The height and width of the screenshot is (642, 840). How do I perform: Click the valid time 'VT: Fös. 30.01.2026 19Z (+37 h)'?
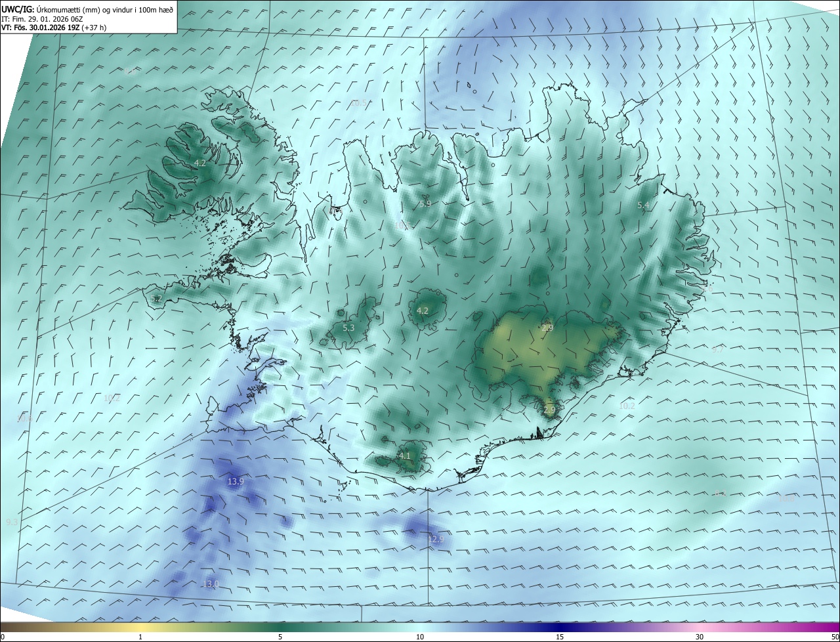point(53,28)
